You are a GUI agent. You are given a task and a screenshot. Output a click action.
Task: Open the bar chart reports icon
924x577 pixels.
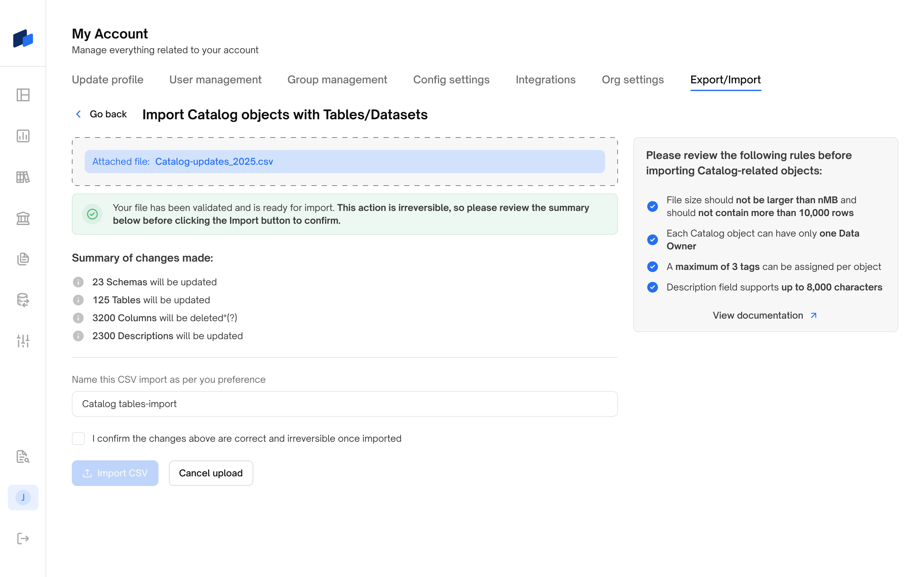pos(23,136)
